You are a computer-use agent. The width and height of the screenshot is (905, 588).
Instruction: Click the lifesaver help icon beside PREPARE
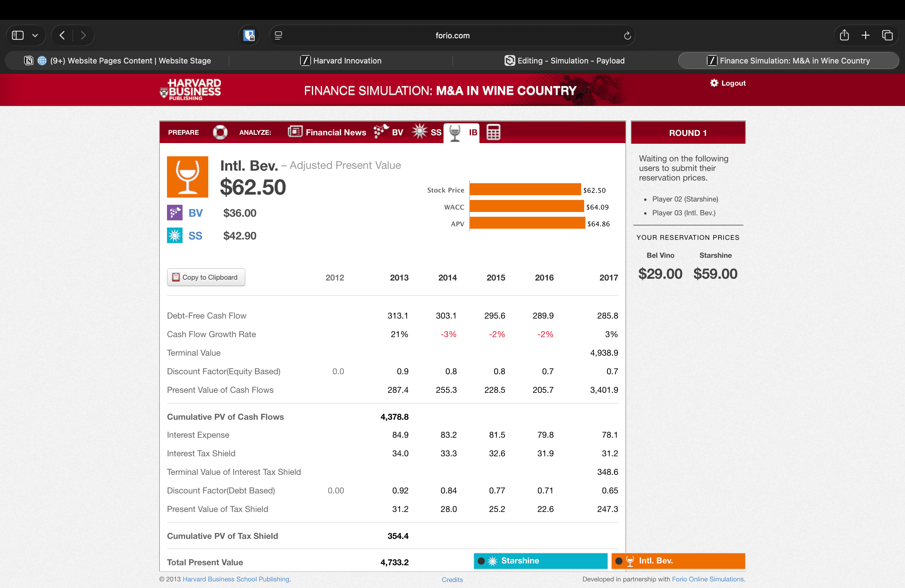(220, 132)
